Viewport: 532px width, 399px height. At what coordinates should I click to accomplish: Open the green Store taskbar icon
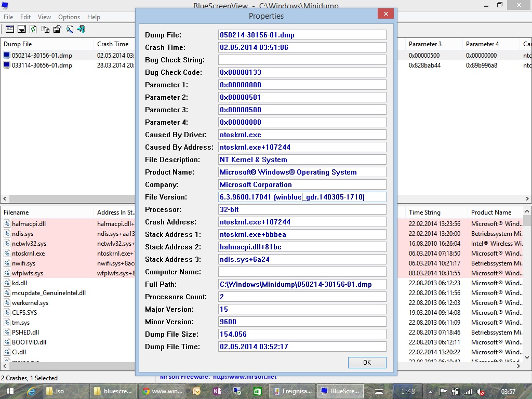click(258, 391)
